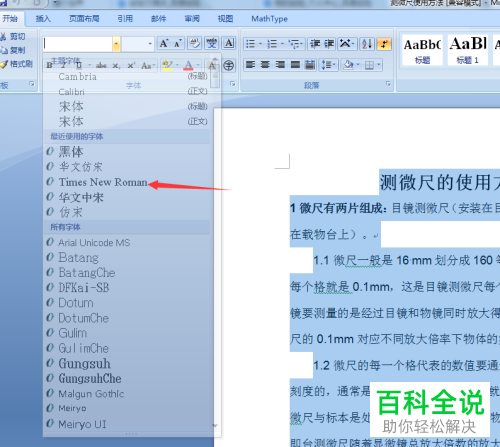Click the Numbering list icon
The width and height of the screenshot is (500, 447).
272,44
